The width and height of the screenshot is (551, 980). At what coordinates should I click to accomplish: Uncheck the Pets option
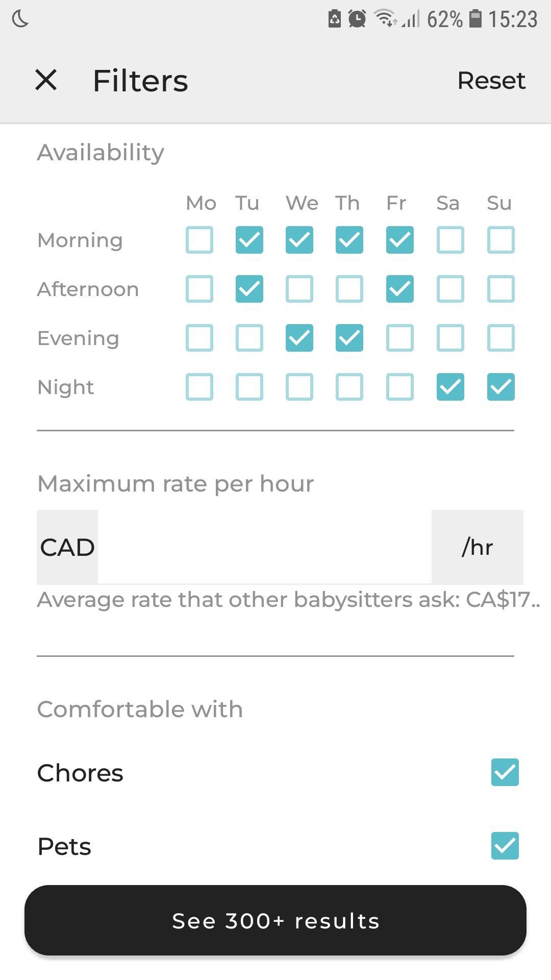[505, 846]
